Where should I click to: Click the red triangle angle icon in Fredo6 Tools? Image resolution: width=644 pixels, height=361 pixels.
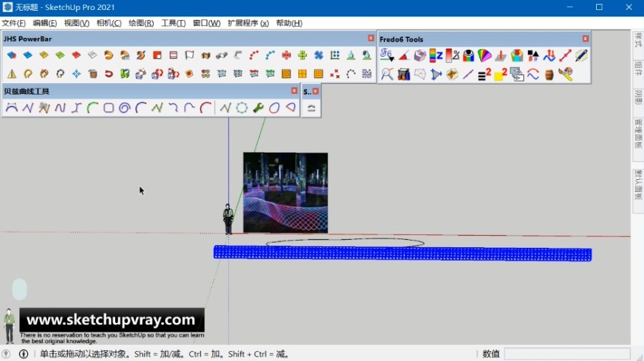[404, 55]
